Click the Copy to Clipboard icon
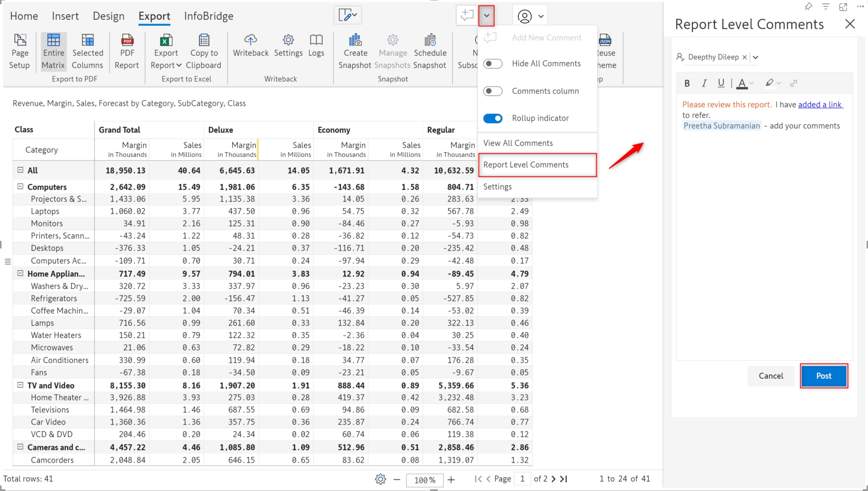868x491 pixels. tap(204, 40)
